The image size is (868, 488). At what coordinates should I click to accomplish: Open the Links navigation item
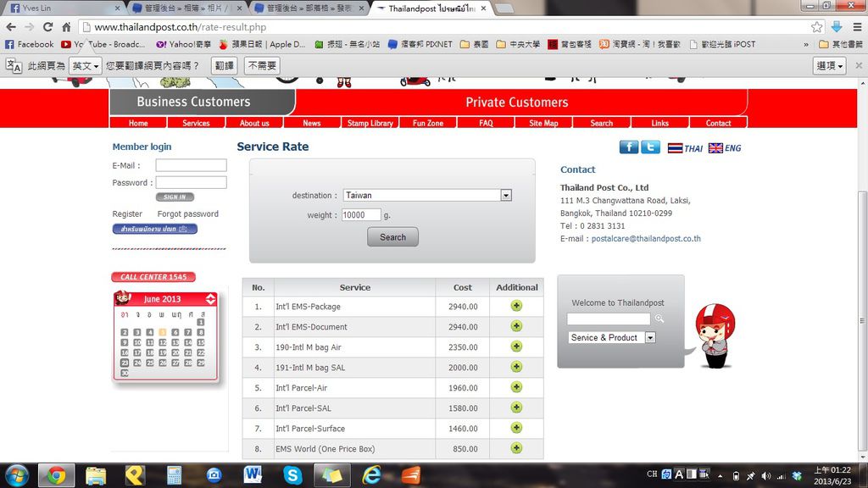(x=659, y=123)
